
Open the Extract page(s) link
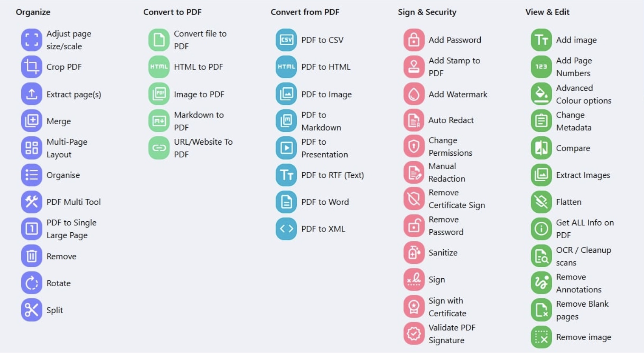(74, 94)
